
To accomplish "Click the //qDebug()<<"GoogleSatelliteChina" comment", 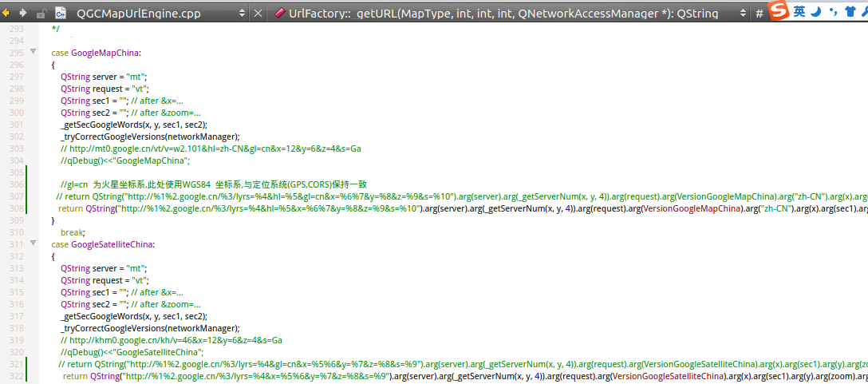I will click(x=132, y=352).
